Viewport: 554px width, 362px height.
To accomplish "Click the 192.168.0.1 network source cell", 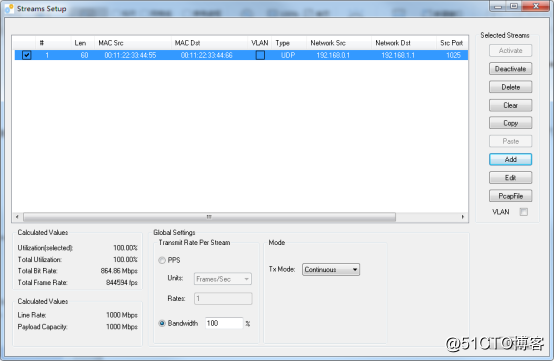I will [333, 55].
